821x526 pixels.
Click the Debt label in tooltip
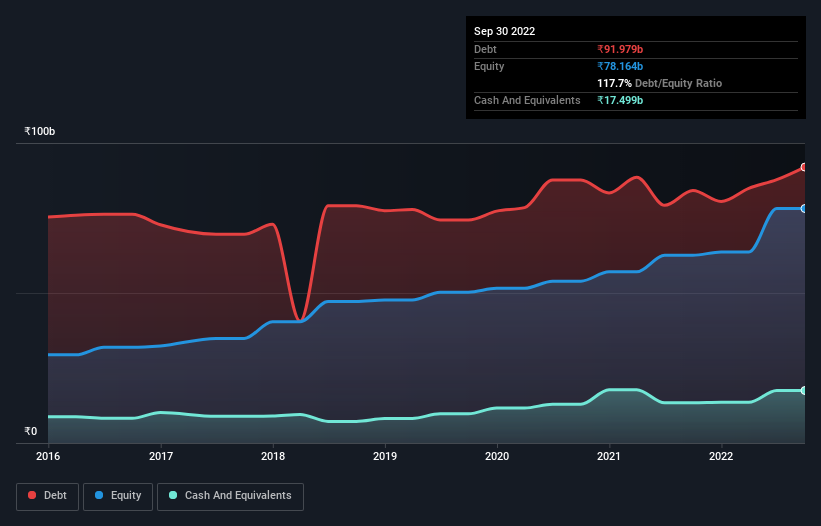point(485,49)
